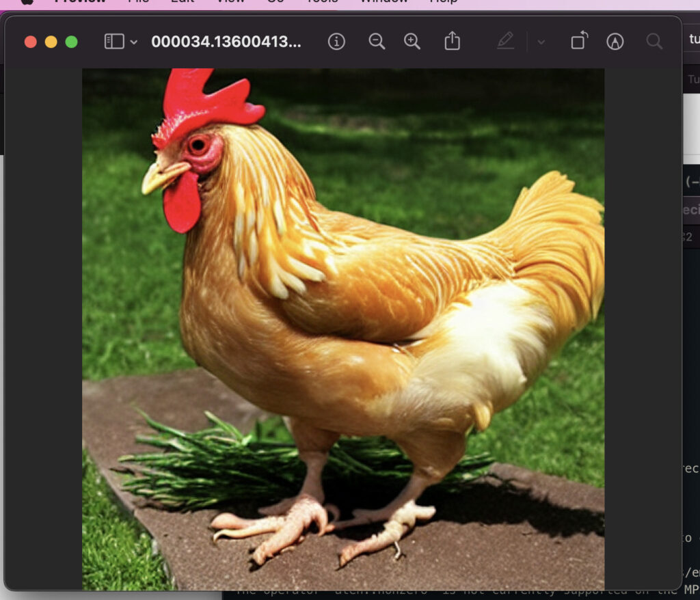Show the Inspector info panel
The image size is (700, 600).
[336, 42]
